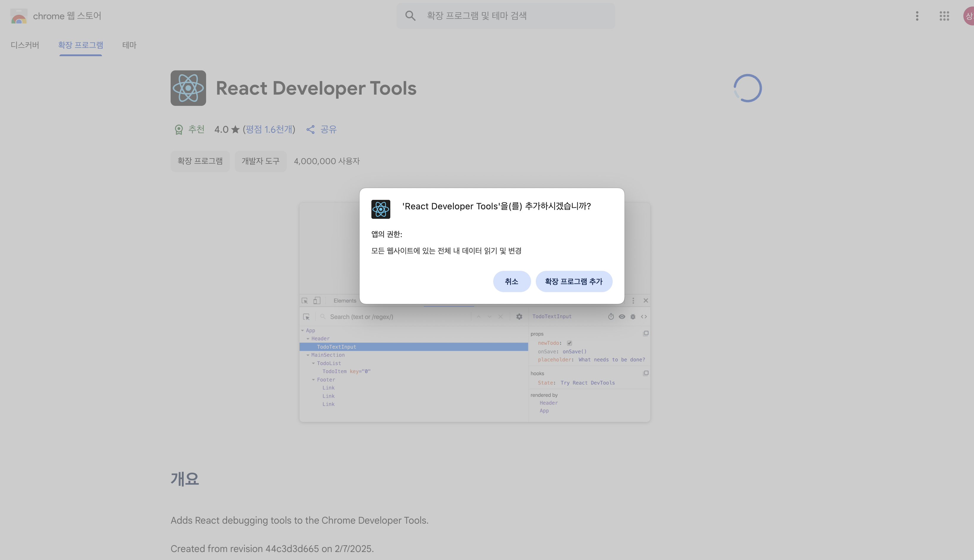This screenshot has width=974, height=560.
Task: Click the eye inspect DOM icon
Action: coord(622,317)
